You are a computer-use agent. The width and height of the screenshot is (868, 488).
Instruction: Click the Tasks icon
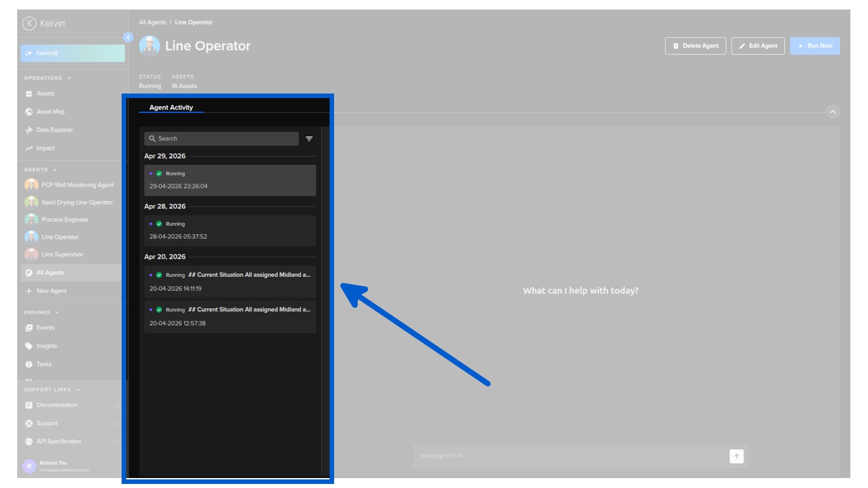point(29,364)
